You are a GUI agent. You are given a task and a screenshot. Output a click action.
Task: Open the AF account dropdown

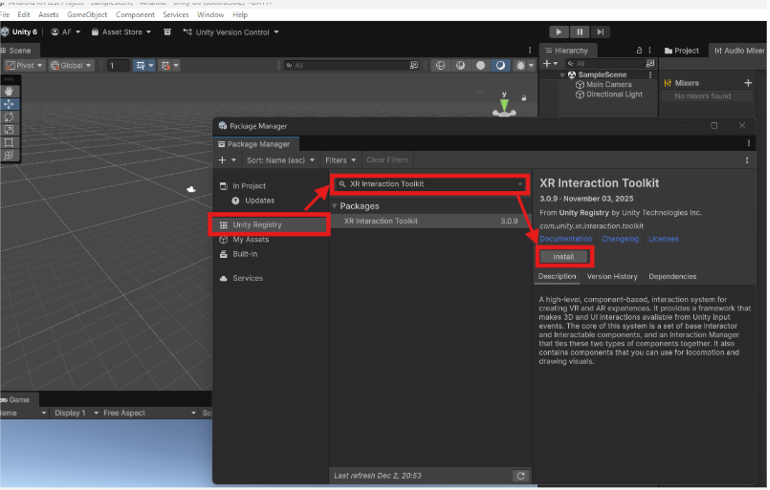pyautogui.click(x=66, y=32)
